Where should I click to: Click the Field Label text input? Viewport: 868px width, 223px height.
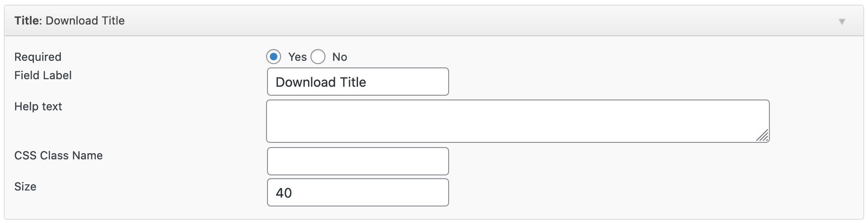(358, 82)
